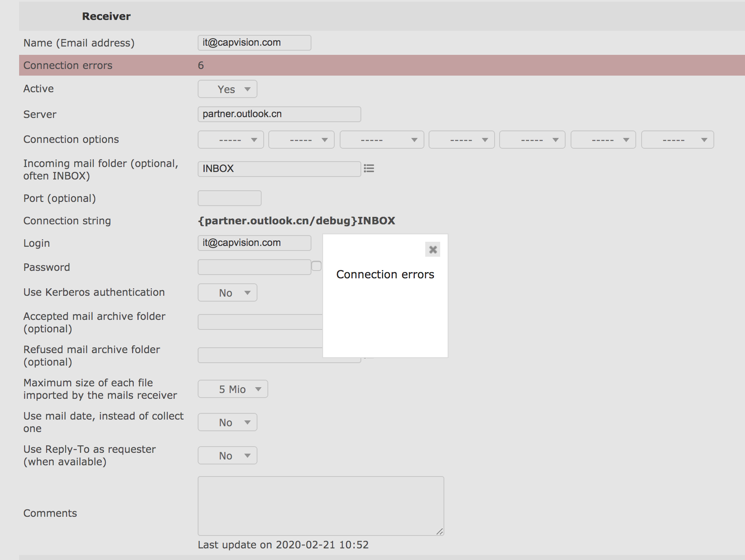
Task: Open the first Connection options dropdown
Action: pos(230,140)
